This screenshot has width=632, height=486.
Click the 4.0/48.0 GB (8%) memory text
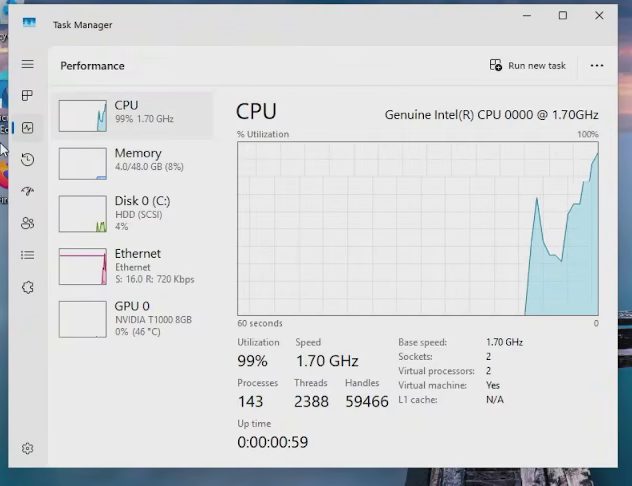149,167
